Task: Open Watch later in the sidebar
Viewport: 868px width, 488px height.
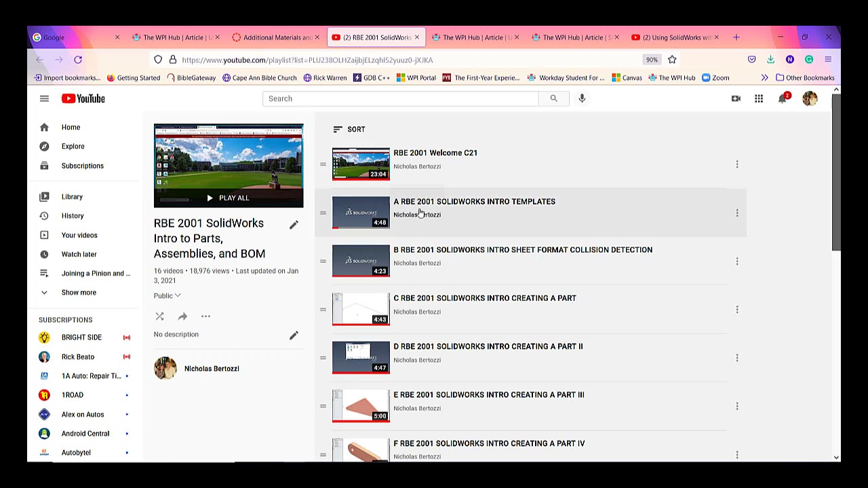Action: pos(79,254)
